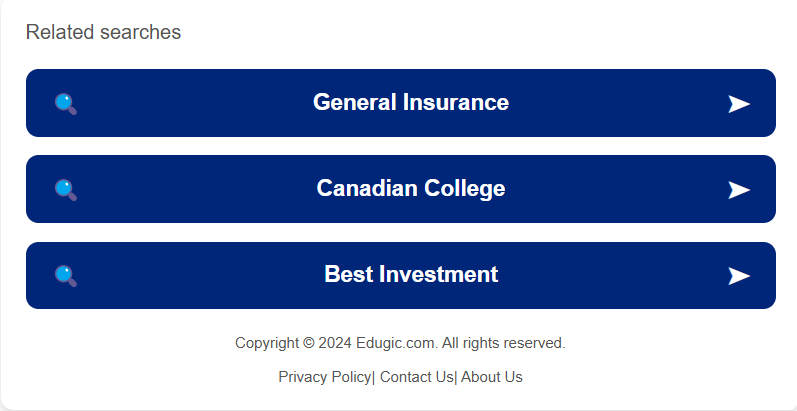
Task: Click the 2024 year in the footer
Action: [x=335, y=343]
